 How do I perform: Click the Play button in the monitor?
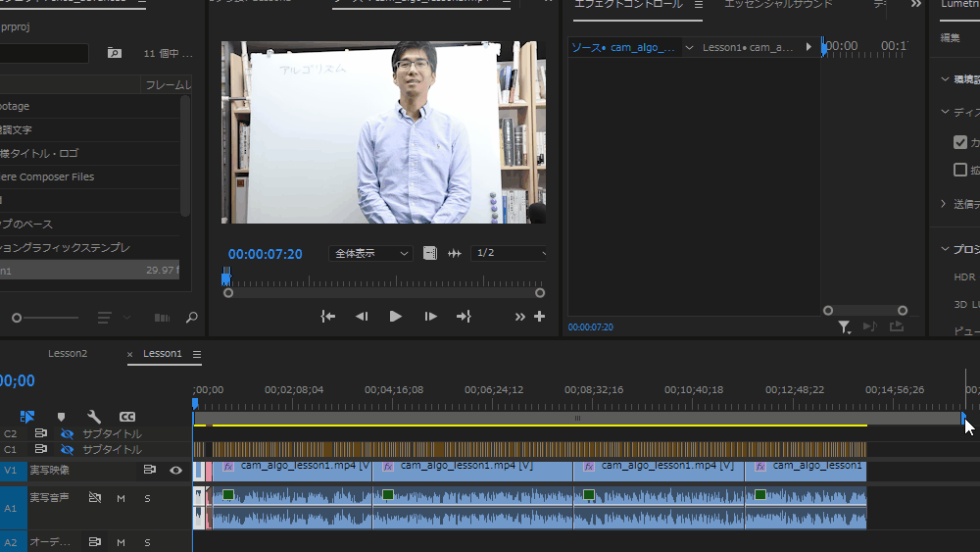pos(396,316)
